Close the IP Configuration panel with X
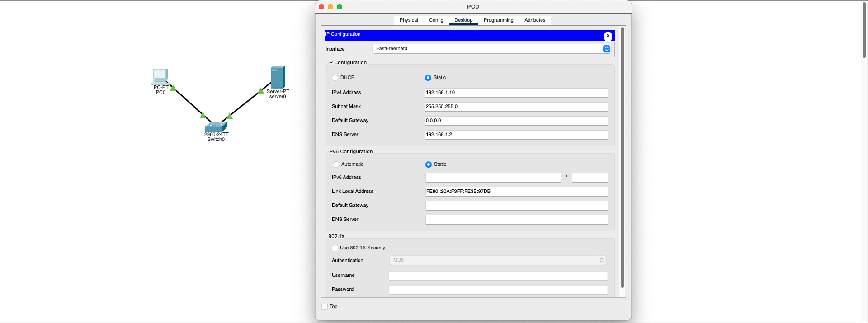The height and width of the screenshot is (323, 868). [x=608, y=36]
